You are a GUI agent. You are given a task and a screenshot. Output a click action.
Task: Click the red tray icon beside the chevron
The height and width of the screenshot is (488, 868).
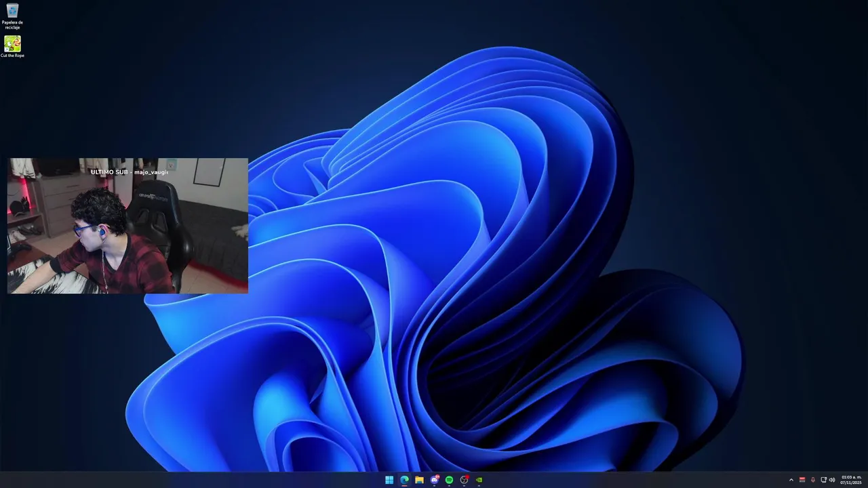(x=802, y=480)
